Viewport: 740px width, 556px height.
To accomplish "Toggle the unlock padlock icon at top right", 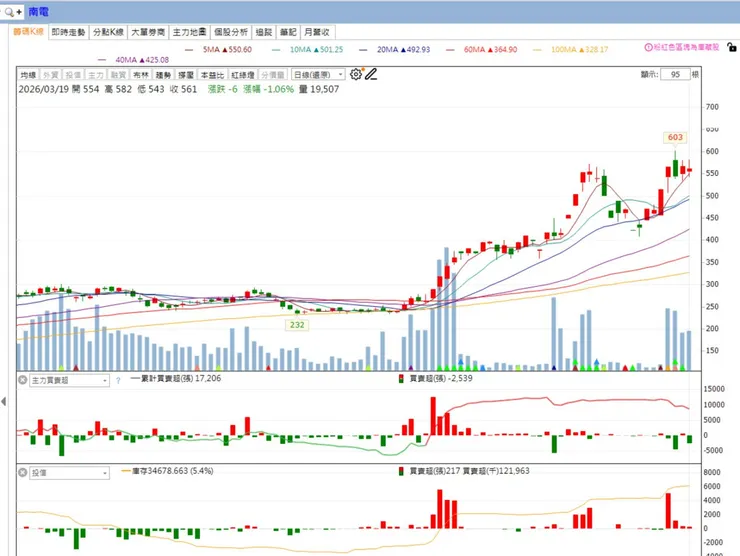I will (x=731, y=47).
